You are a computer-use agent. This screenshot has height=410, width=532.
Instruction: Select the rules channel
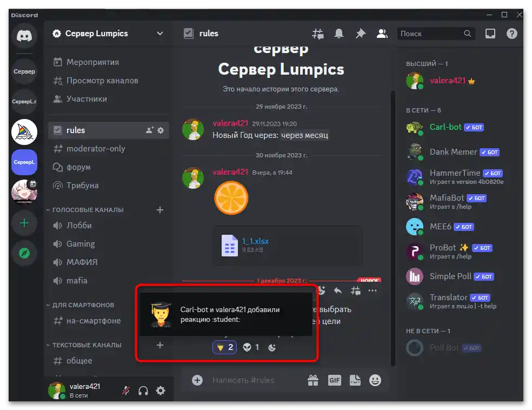[109, 130]
